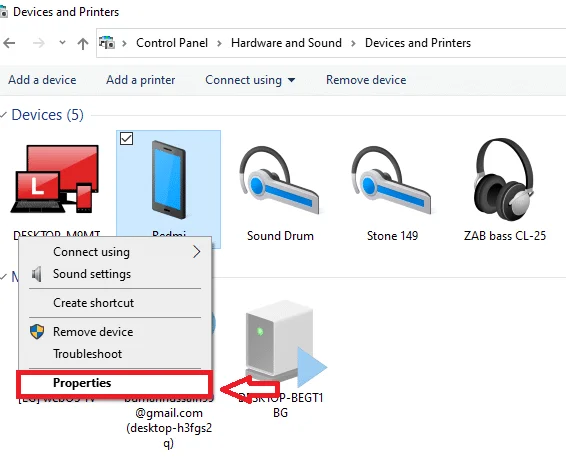The width and height of the screenshot is (566, 461).
Task: Uncheck the Redmi phone checkbox
Action: [126, 139]
